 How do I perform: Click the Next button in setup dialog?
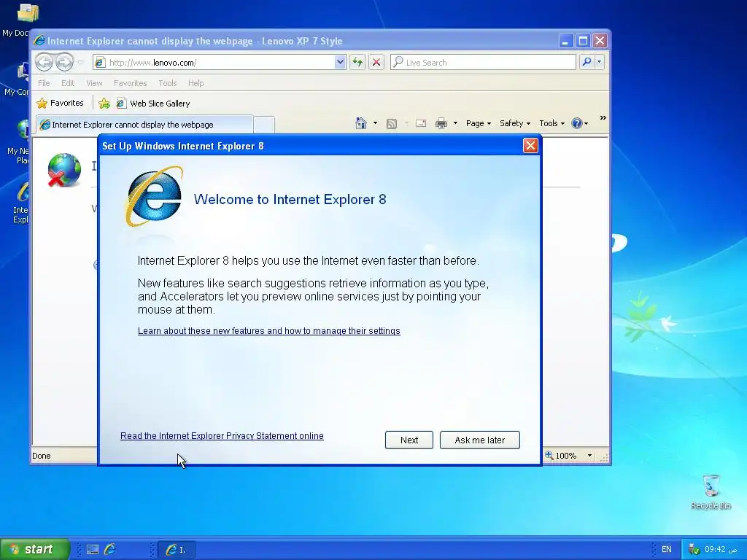click(x=409, y=440)
